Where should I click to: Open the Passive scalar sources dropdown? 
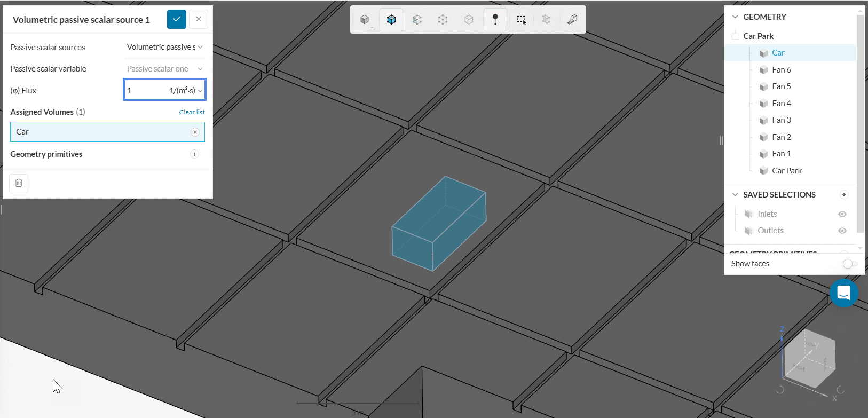(164, 47)
